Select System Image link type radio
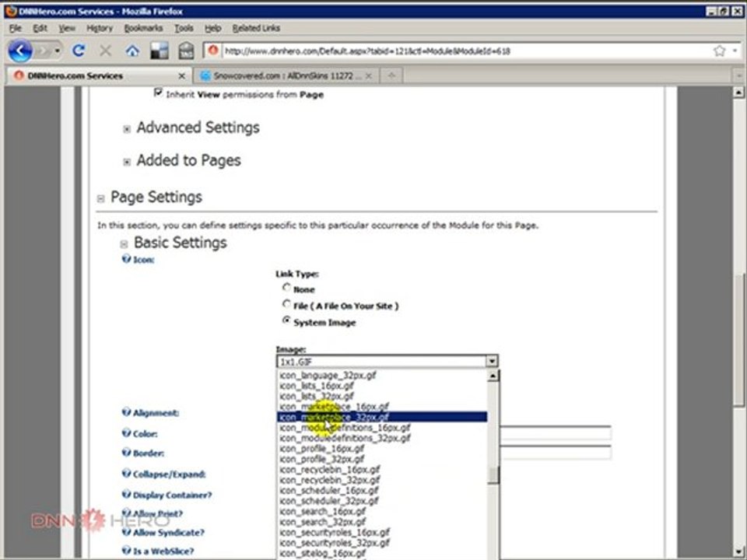 click(x=286, y=321)
